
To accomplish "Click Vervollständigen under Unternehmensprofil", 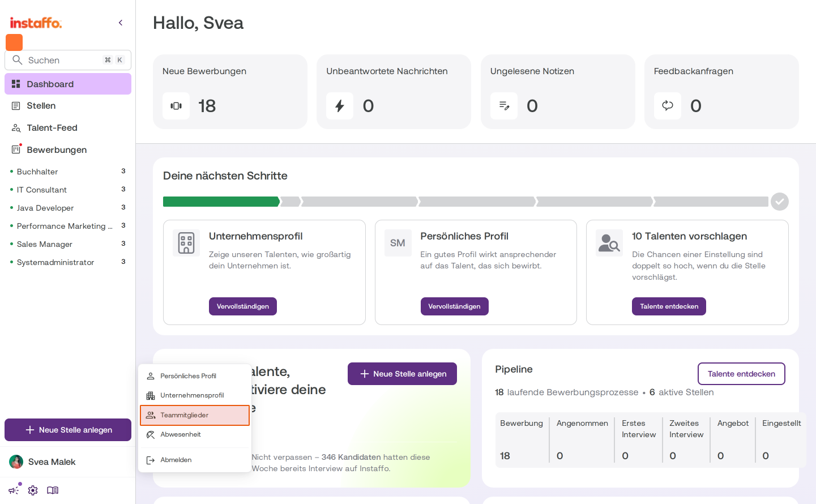I will tap(243, 306).
